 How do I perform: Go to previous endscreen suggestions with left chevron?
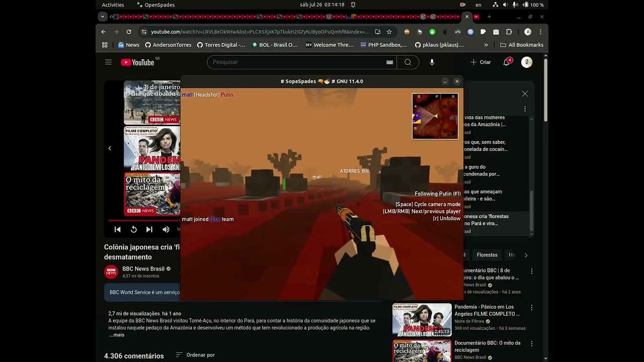click(x=110, y=148)
